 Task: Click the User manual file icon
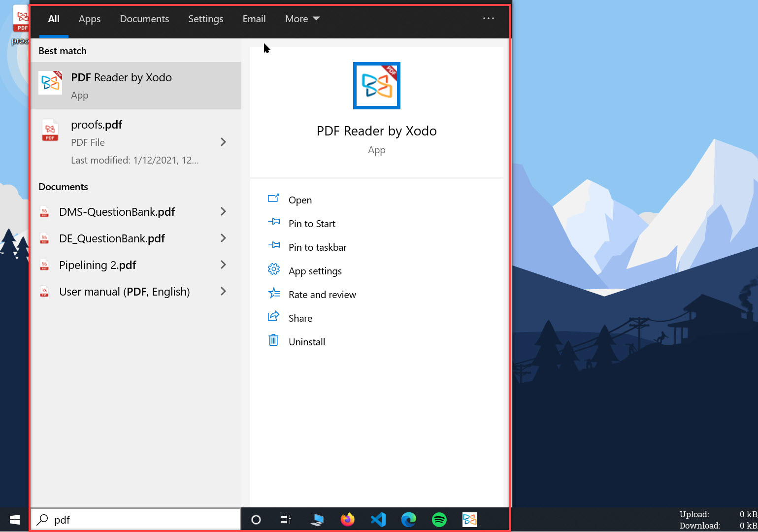click(x=44, y=292)
